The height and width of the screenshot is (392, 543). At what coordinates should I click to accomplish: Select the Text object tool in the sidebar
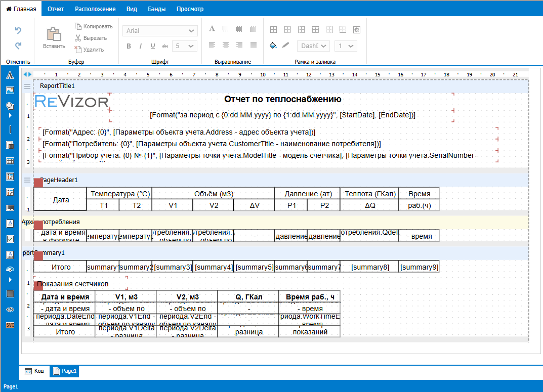10,75
